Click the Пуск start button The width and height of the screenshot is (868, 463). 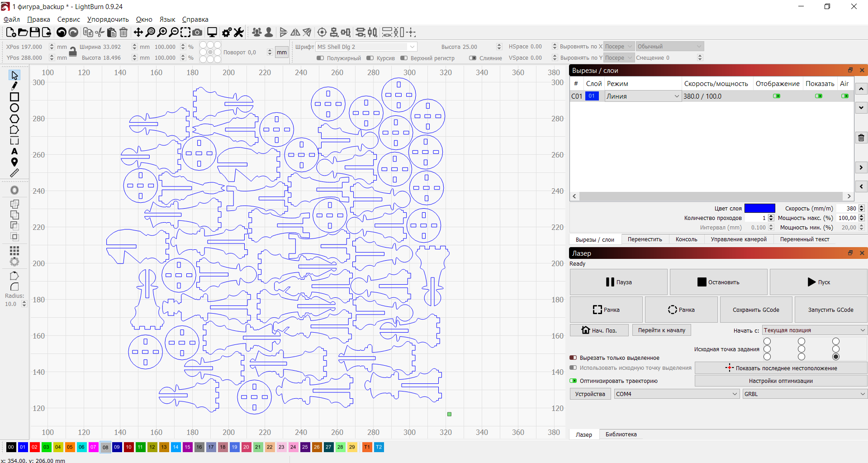[x=818, y=282]
